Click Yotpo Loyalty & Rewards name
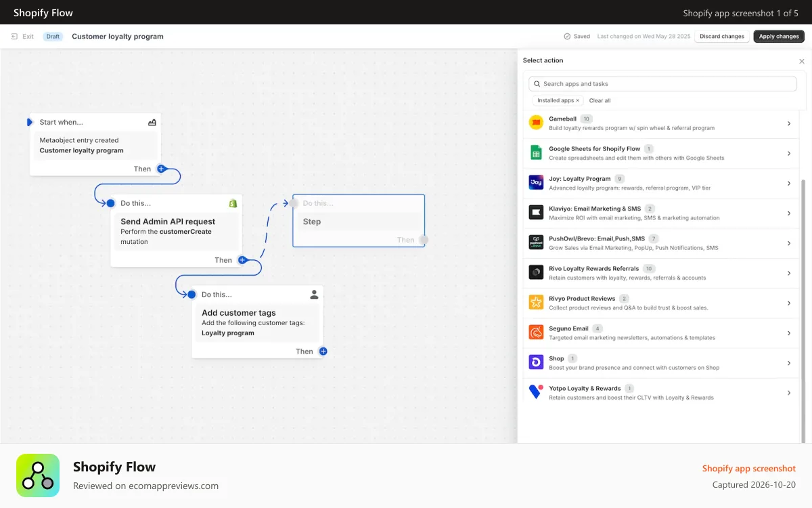 585,388
